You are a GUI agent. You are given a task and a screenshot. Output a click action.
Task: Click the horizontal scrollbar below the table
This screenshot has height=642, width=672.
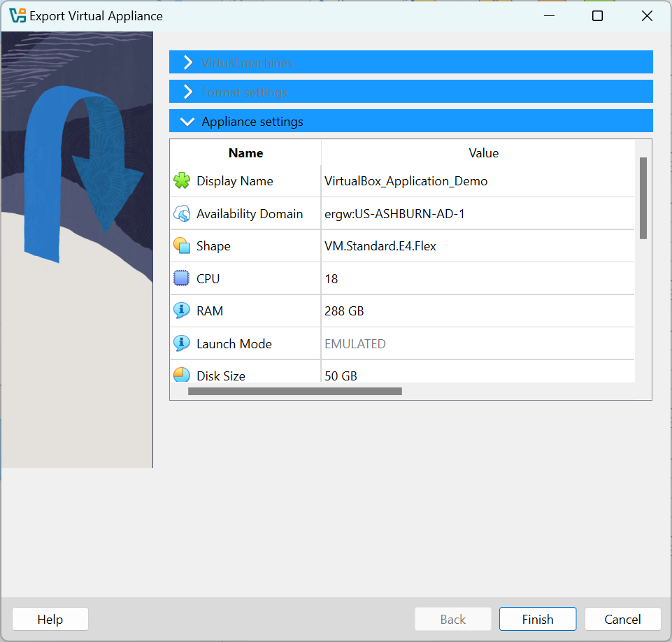(x=295, y=392)
